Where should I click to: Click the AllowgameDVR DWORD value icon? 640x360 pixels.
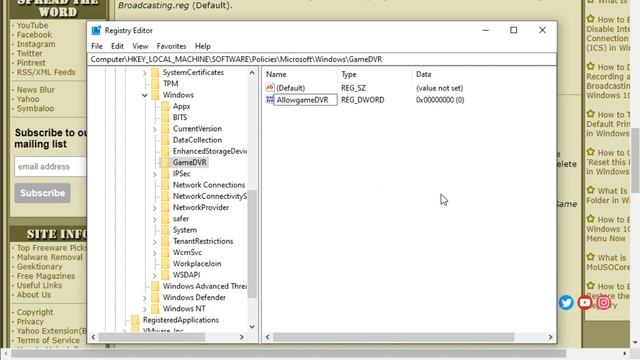(269, 100)
